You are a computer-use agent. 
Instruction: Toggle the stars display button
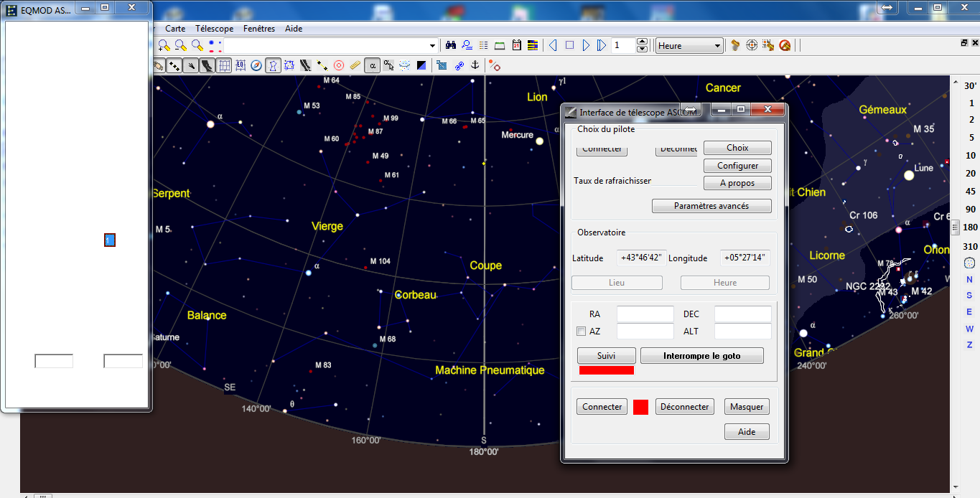(x=174, y=65)
